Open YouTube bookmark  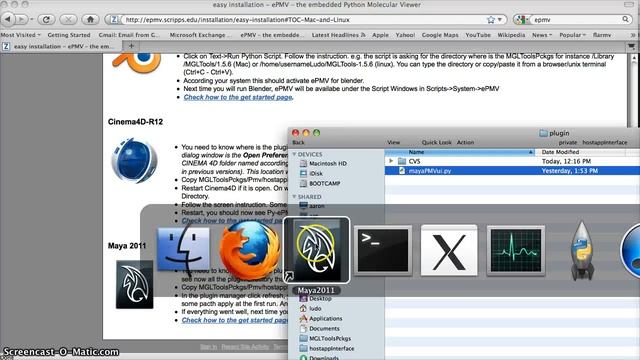click(x=478, y=35)
